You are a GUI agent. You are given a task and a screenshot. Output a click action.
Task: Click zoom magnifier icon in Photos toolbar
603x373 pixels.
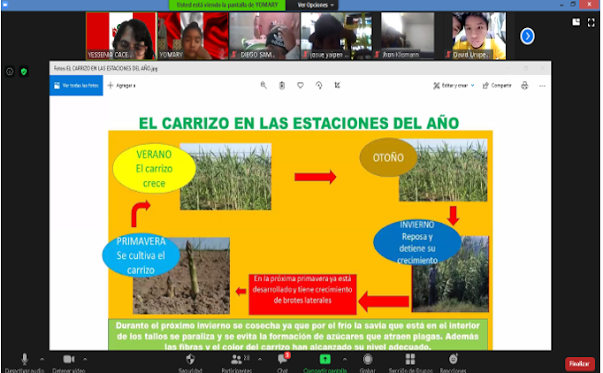[263, 85]
